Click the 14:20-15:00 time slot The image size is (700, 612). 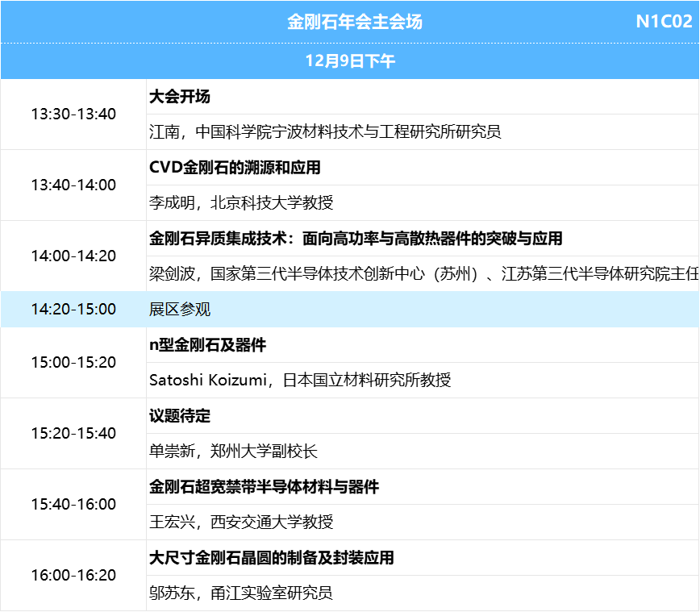coord(73,310)
